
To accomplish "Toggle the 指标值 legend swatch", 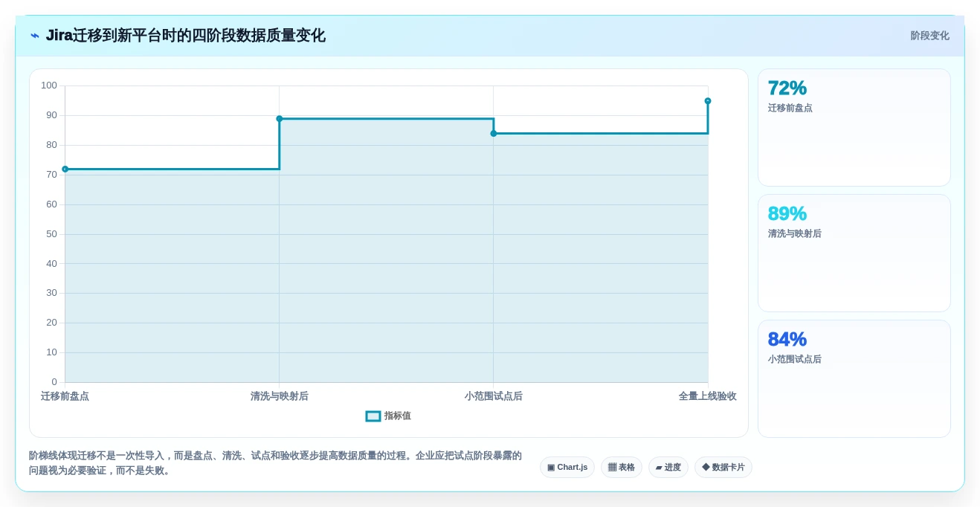I will pyautogui.click(x=373, y=416).
